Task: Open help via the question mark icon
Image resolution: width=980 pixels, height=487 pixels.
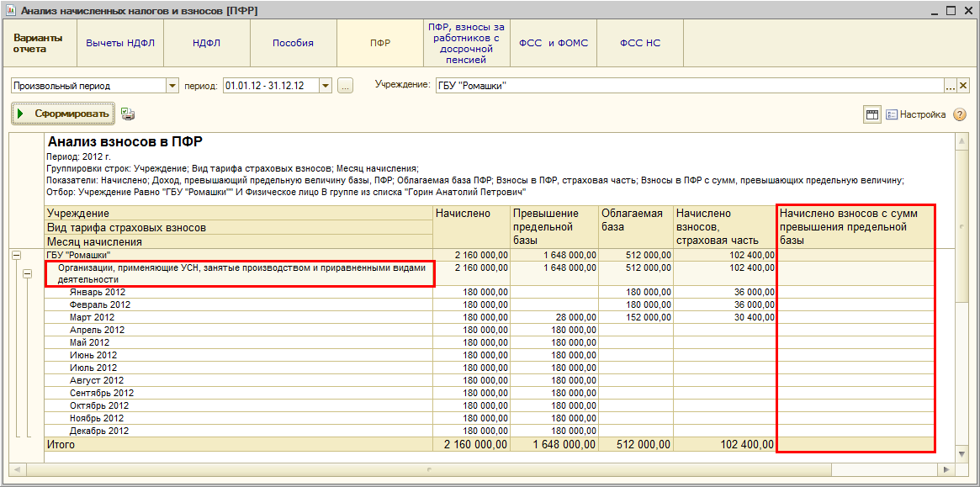Action: coord(959,114)
